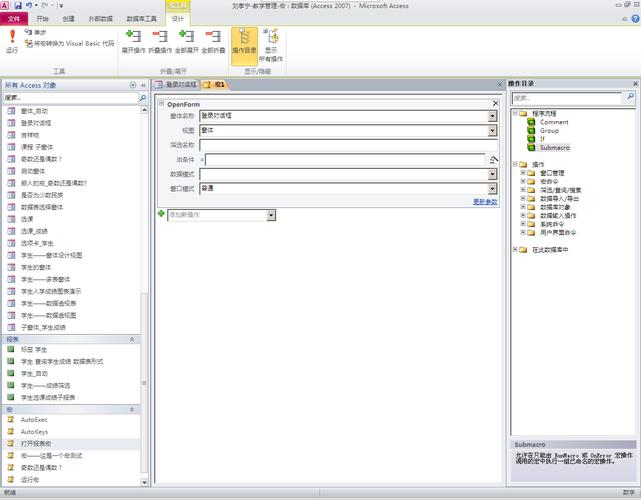This screenshot has width=641, height=500.
Task: Click the 展开操作 expand actions icon
Action: click(x=132, y=40)
